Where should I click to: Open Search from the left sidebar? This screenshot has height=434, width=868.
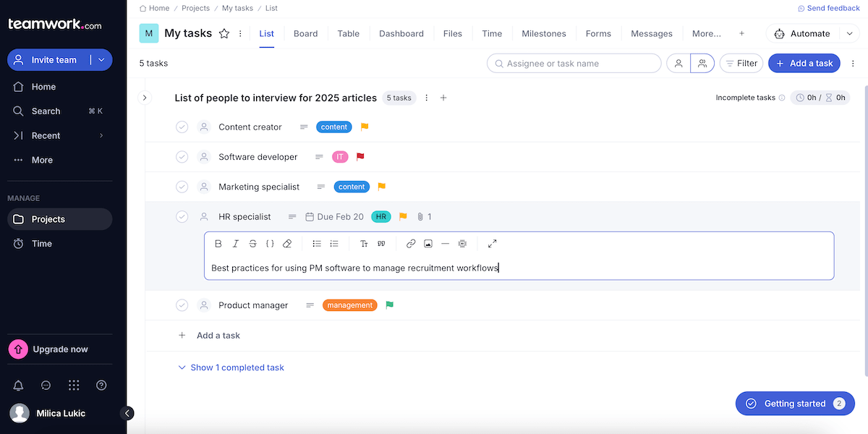46,111
